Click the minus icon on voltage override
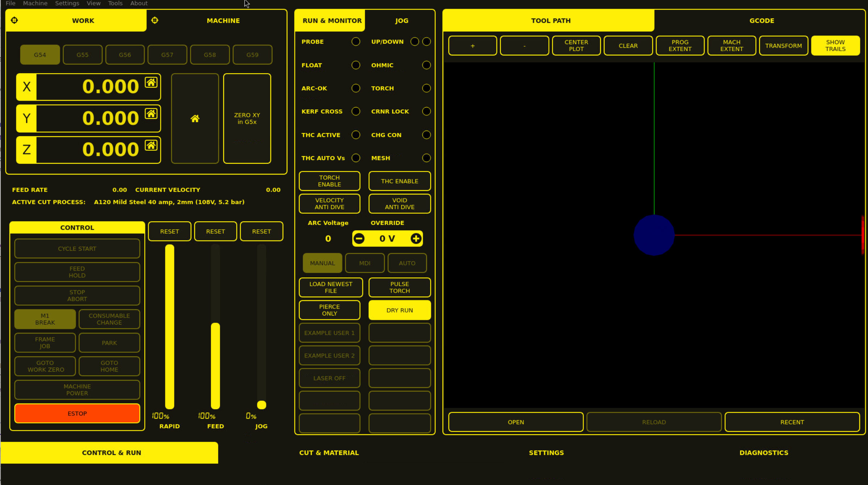The image size is (868, 485). click(359, 238)
